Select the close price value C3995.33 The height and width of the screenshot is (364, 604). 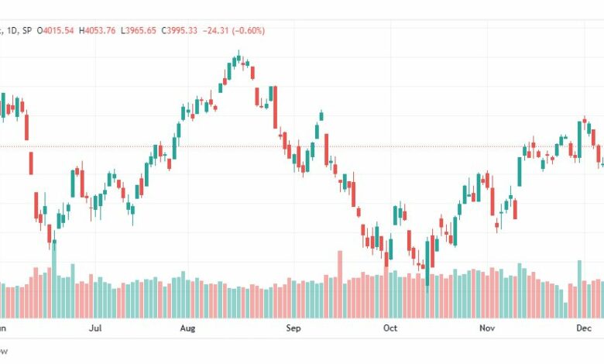point(179,30)
